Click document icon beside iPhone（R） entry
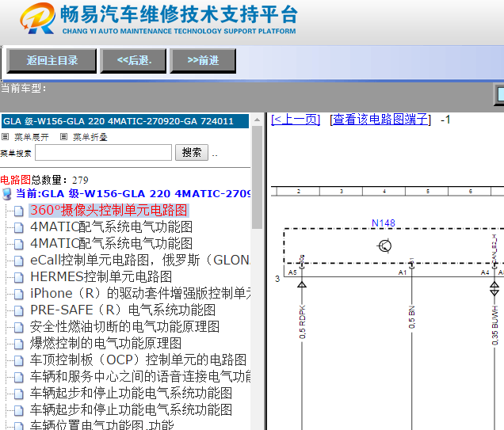This screenshot has width=504, height=430. click(x=19, y=294)
